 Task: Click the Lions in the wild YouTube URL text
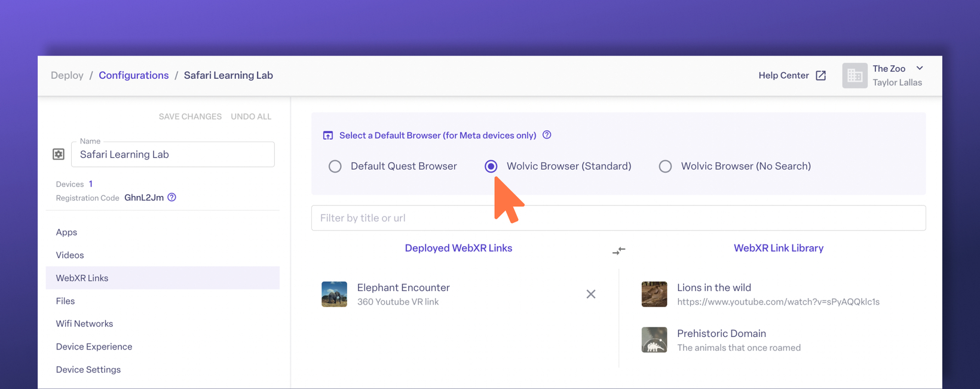[x=778, y=302]
